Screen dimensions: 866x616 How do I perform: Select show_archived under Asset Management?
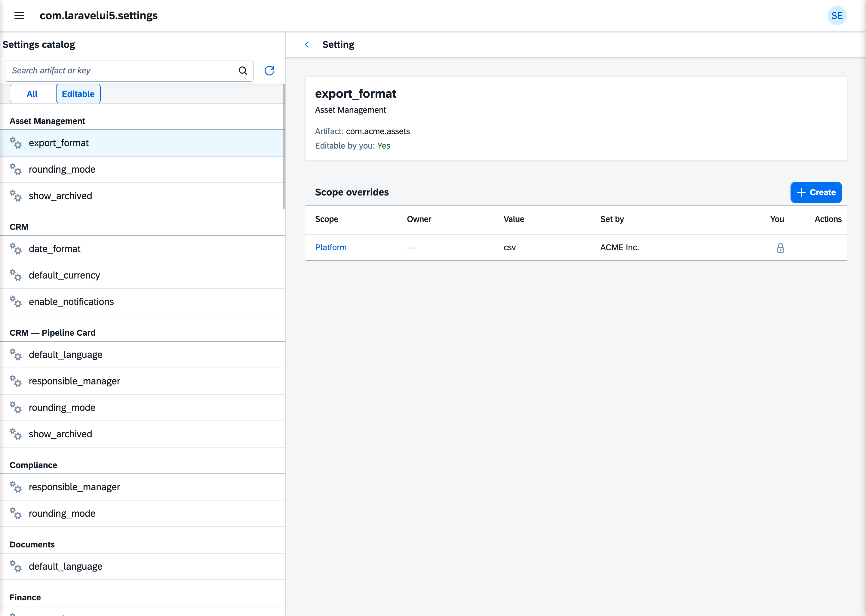(142, 196)
